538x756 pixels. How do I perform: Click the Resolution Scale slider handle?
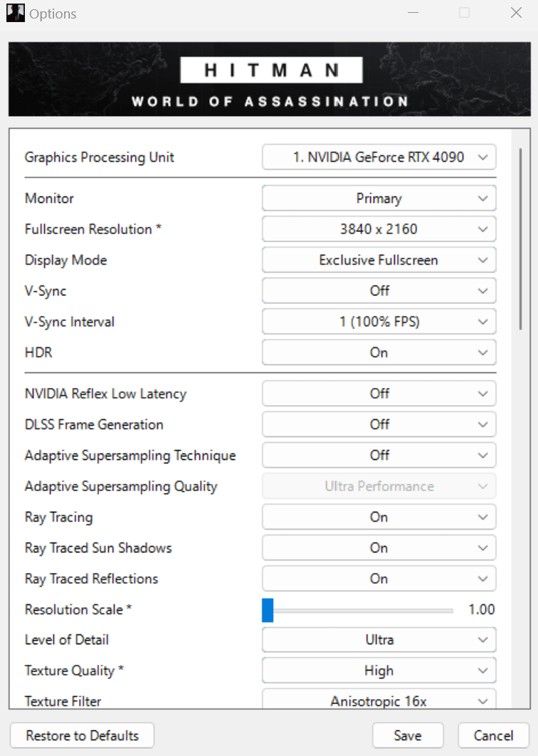point(268,610)
